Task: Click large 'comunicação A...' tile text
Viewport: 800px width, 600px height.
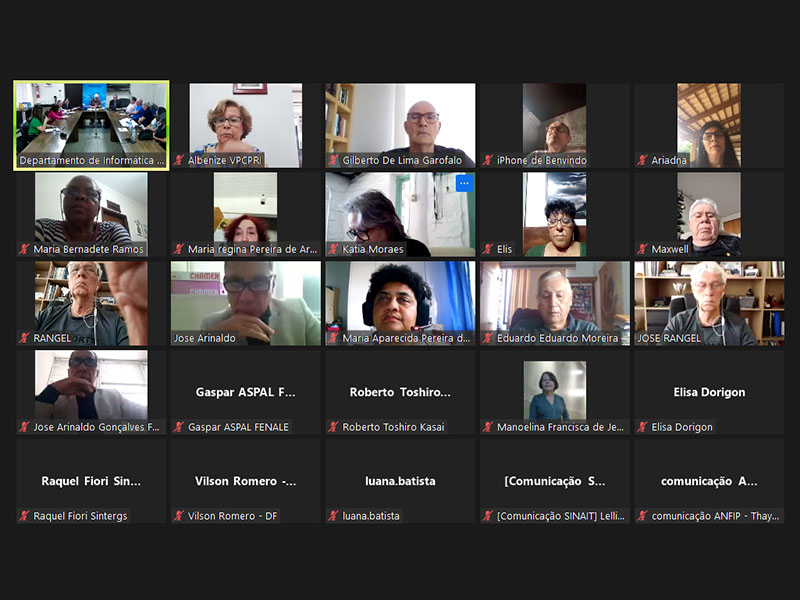Action: (x=709, y=481)
